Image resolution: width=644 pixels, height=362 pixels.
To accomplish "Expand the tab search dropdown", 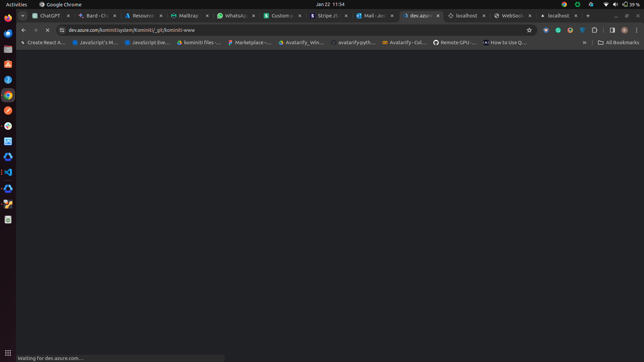I will pyautogui.click(x=23, y=16).
